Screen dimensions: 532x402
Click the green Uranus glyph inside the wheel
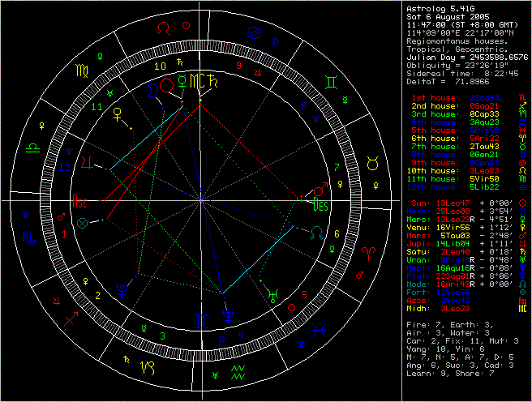pos(272,294)
